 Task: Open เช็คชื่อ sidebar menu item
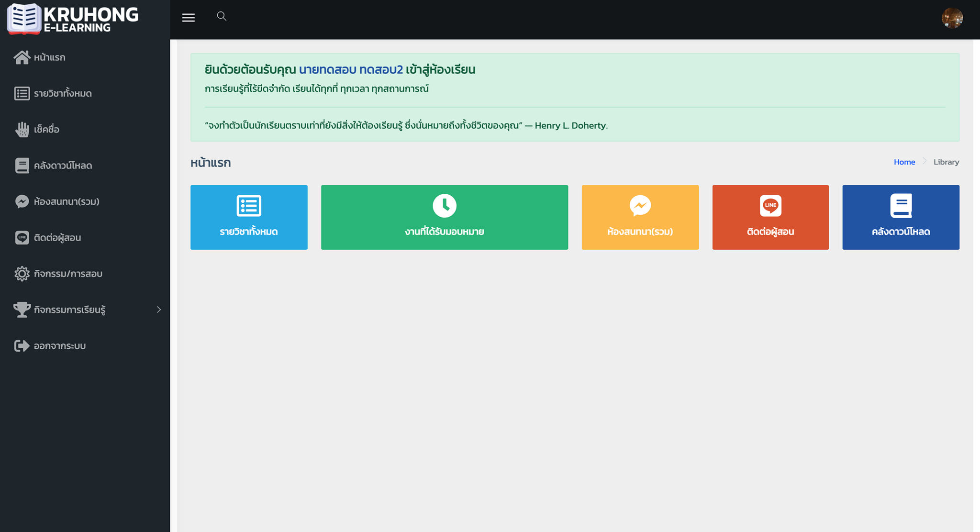tap(46, 129)
